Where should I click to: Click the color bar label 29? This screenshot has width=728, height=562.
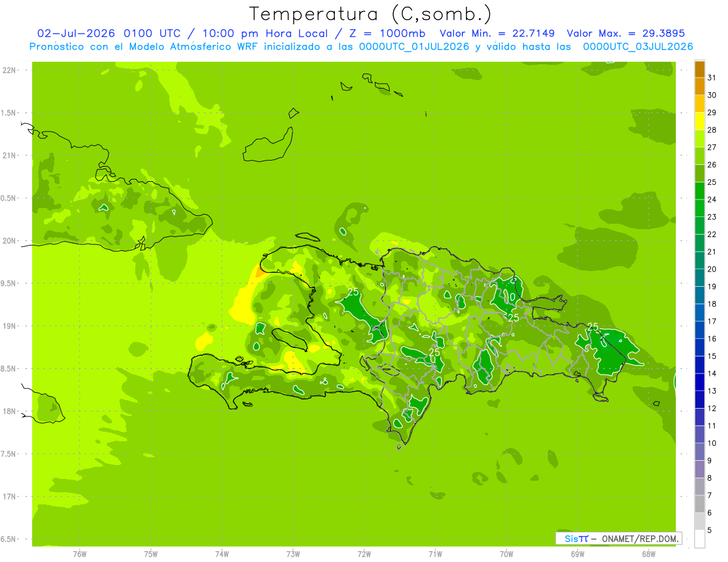click(712, 113)
